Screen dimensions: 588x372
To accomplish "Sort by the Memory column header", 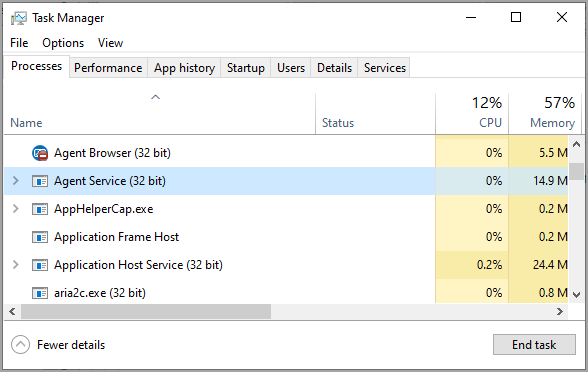I will [545, 114].
